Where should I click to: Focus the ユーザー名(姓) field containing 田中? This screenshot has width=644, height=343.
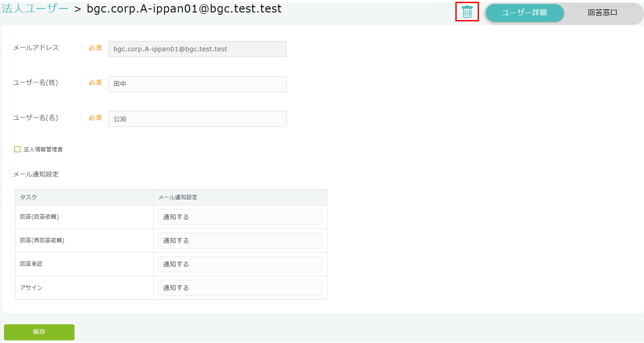(x=197, y=84)
